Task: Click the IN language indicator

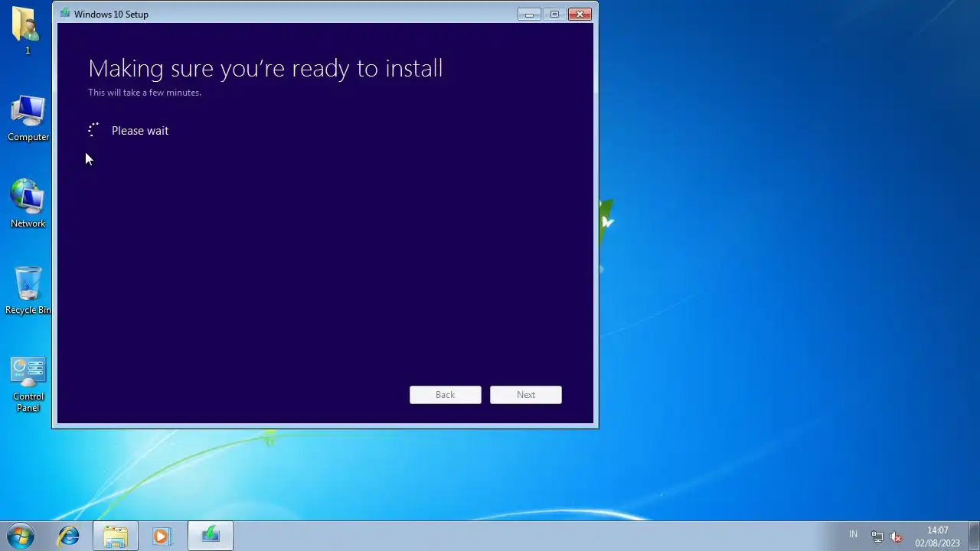Action: click(x=853, y=535)
